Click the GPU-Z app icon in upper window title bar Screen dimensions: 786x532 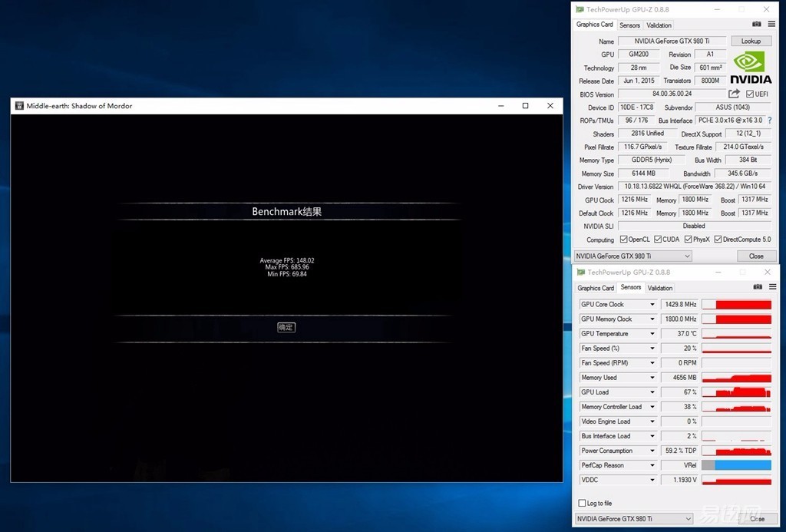(580, 9)
